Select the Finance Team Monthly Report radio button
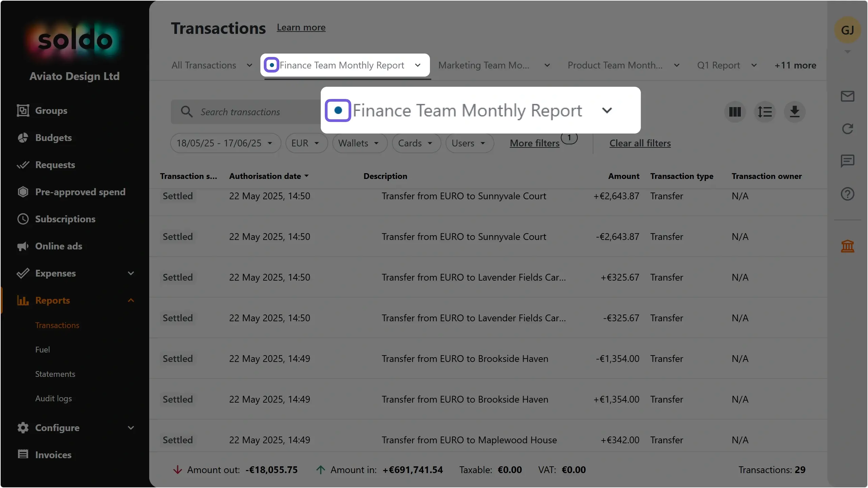 [x=272, y=65]
